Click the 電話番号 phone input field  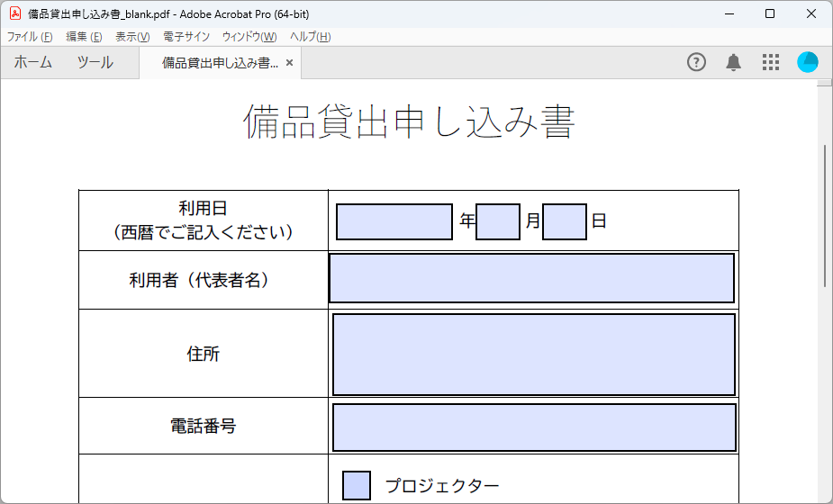click(x=534, y=427)
